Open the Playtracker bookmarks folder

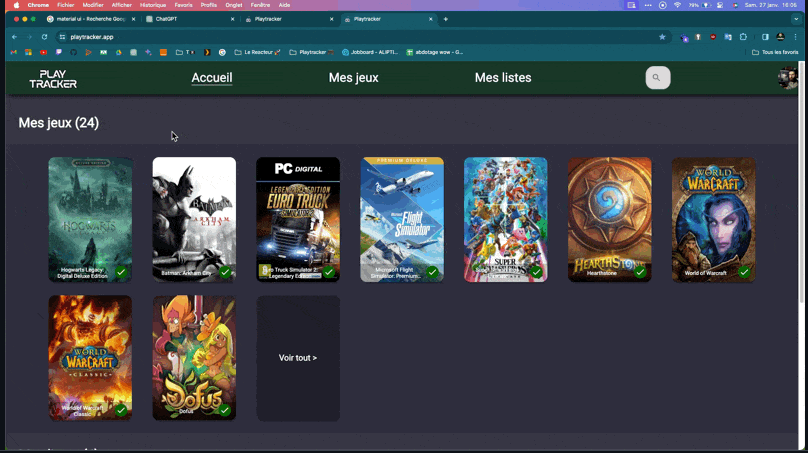point(311,52)
